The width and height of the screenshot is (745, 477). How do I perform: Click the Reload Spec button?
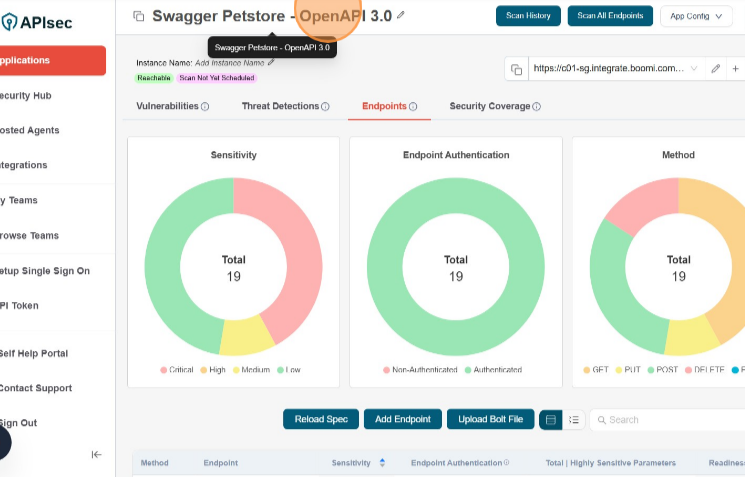pyautogui.click(x=320, y=420)
